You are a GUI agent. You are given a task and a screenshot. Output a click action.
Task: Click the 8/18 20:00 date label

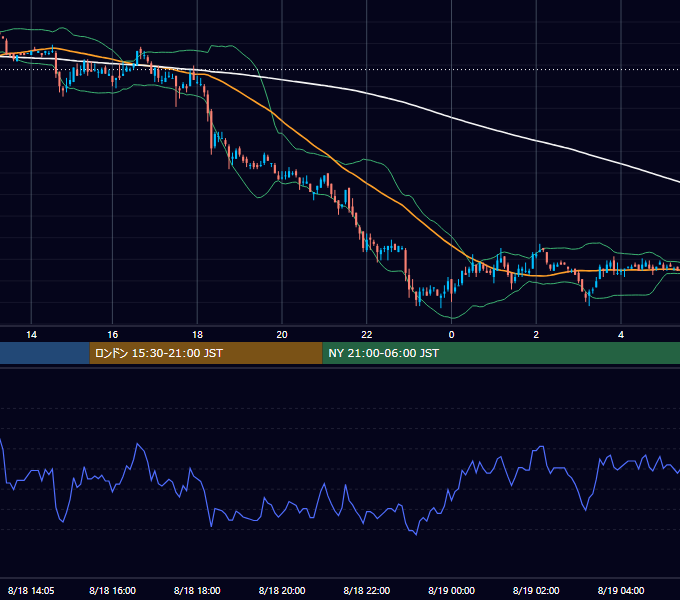click(282, 590)
